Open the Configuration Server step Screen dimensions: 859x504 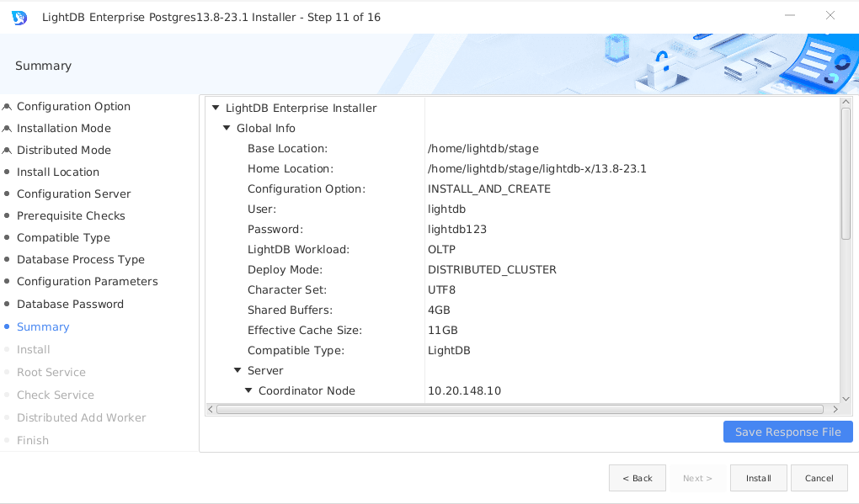pyautogui.click(x=73, y=194)
